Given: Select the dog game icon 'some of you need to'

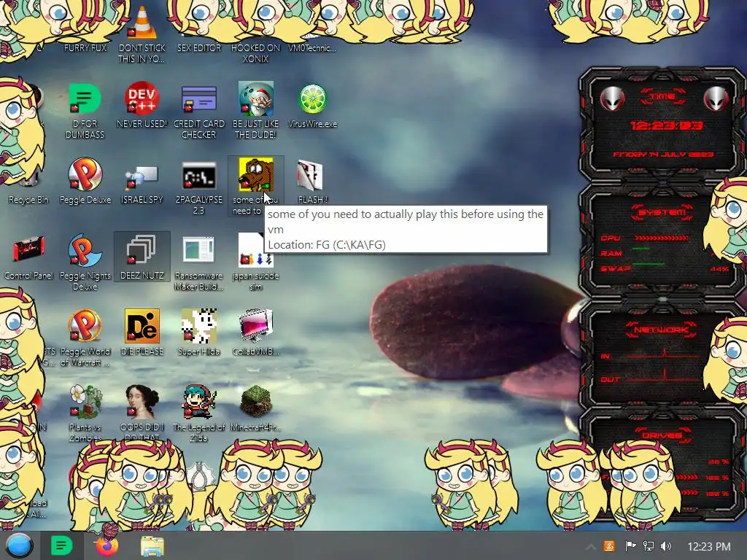Looking at the screenshot, I should 256,174.
